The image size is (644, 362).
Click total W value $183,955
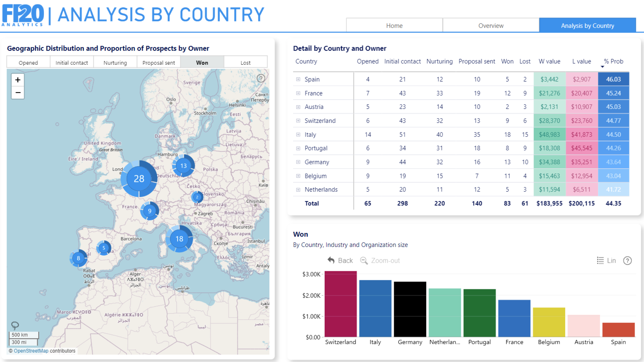pyautogui.click(x=549, y=203)
